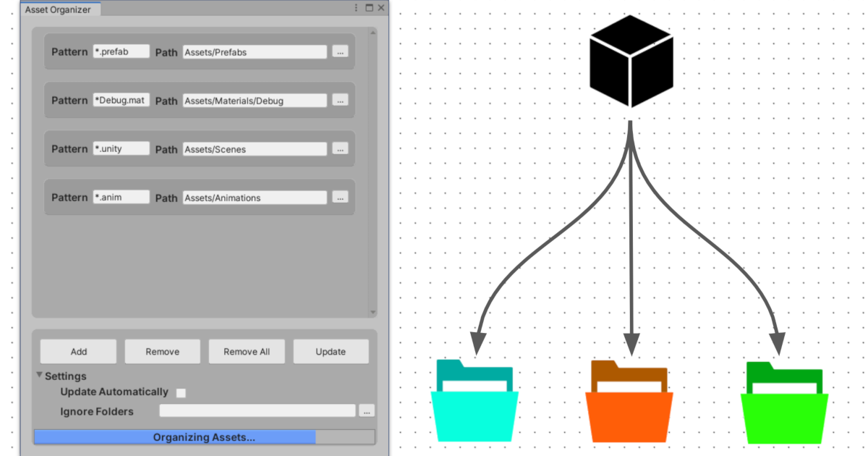The image size is (868, 456).
Task: Open the browse icon for Assets/Materials/Debug path
Action: coord(339,100)
